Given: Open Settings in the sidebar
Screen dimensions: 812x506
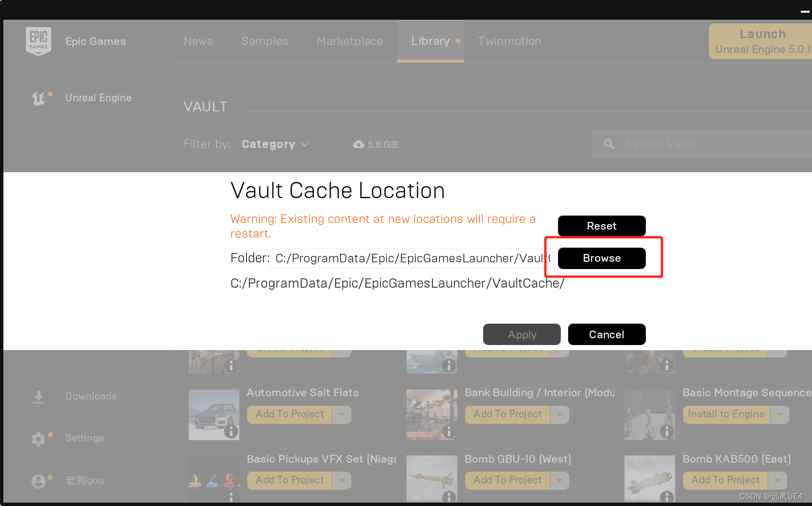Looking at the screenshot, I should click(x=84, y=438).
